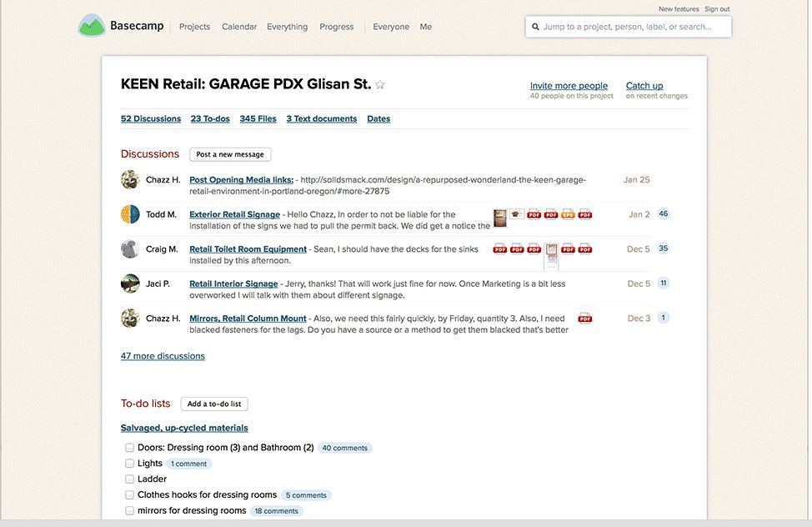812x527 pixels.
Task: Click the Post a new message button
Action: click(x=230, y=154)
